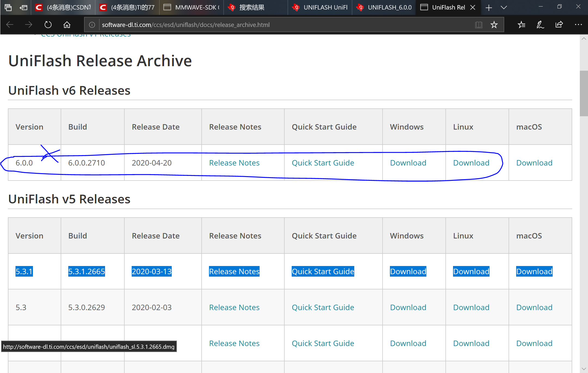Switch to the UNIFLASH UniFl tab
The image size is (588, 373).
(x=320, y=7)
